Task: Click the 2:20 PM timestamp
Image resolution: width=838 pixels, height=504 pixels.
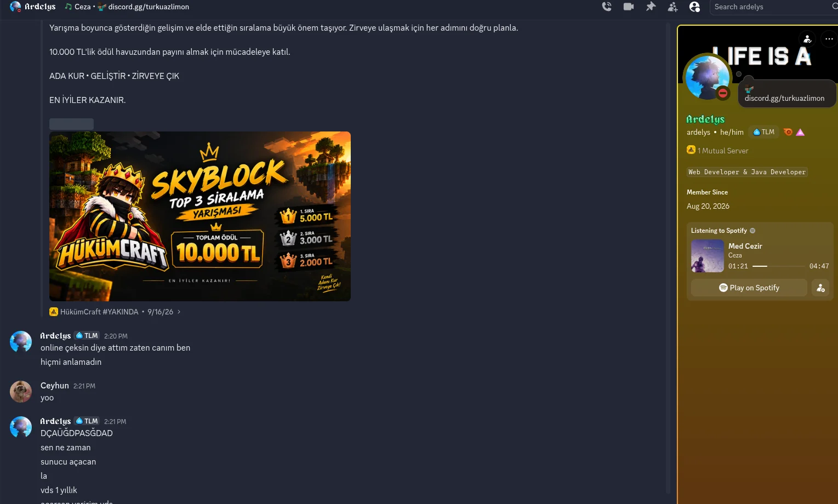Action: point(116,336)
